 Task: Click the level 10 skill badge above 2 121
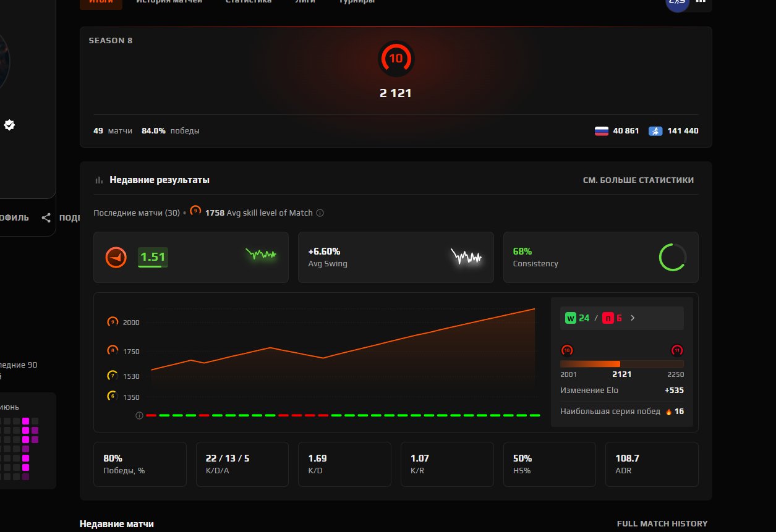click(x=396, y=59)
